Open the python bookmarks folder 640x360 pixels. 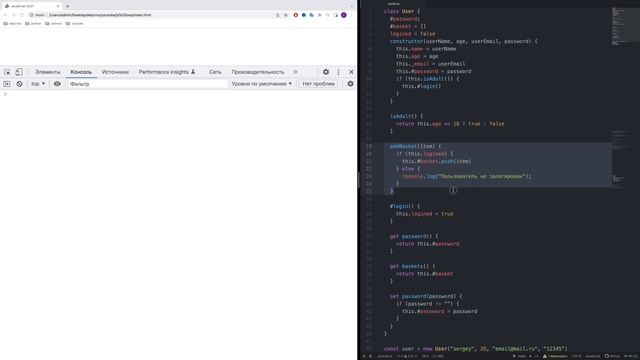tap(33, 24)
